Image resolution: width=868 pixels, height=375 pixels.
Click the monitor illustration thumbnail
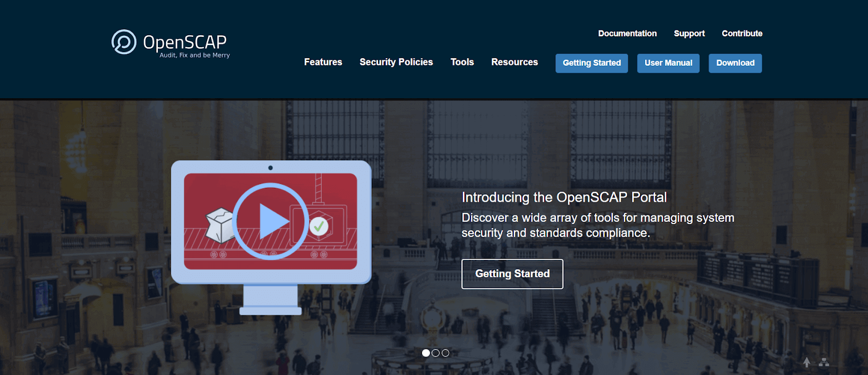(271, 238)
